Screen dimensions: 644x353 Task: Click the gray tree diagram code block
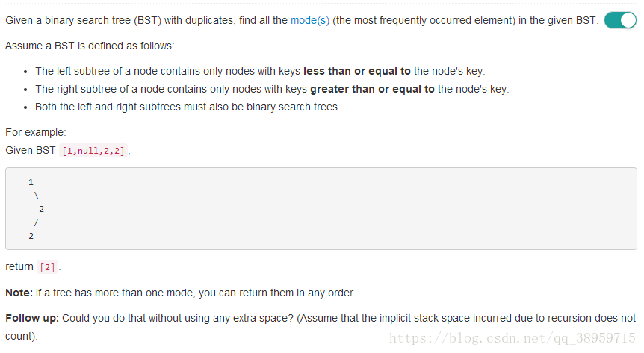(321, 208)
